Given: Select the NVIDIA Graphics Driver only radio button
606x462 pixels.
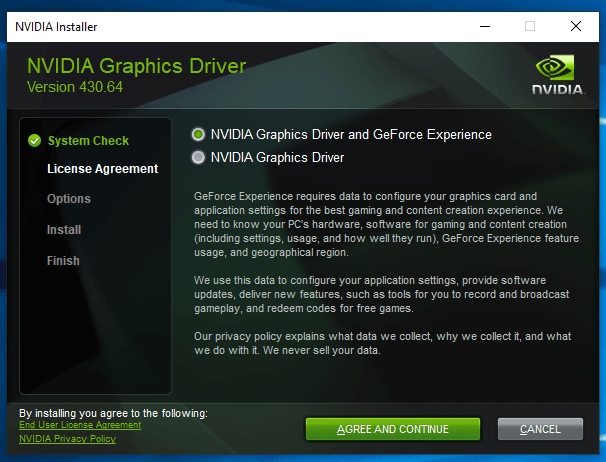Looking at the screenshot, I should pyautogui.click(x=198, y=157).
